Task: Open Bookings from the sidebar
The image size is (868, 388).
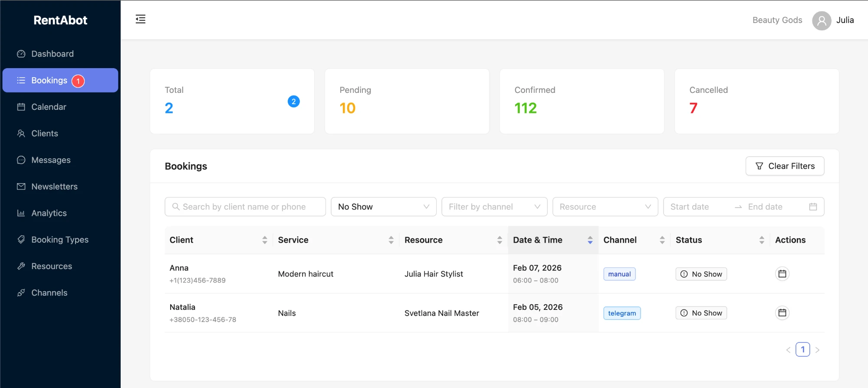Action: click(x=60, y=80)
